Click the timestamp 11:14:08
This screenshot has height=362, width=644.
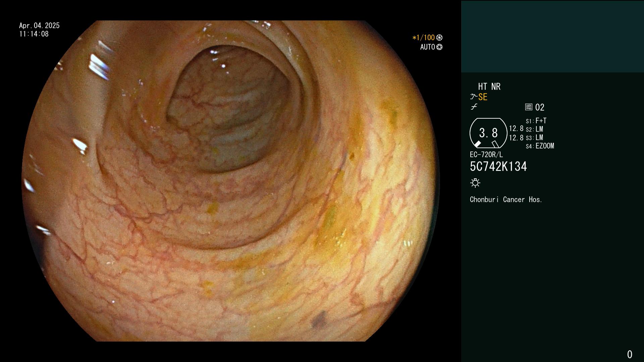[x=34, y=34]
